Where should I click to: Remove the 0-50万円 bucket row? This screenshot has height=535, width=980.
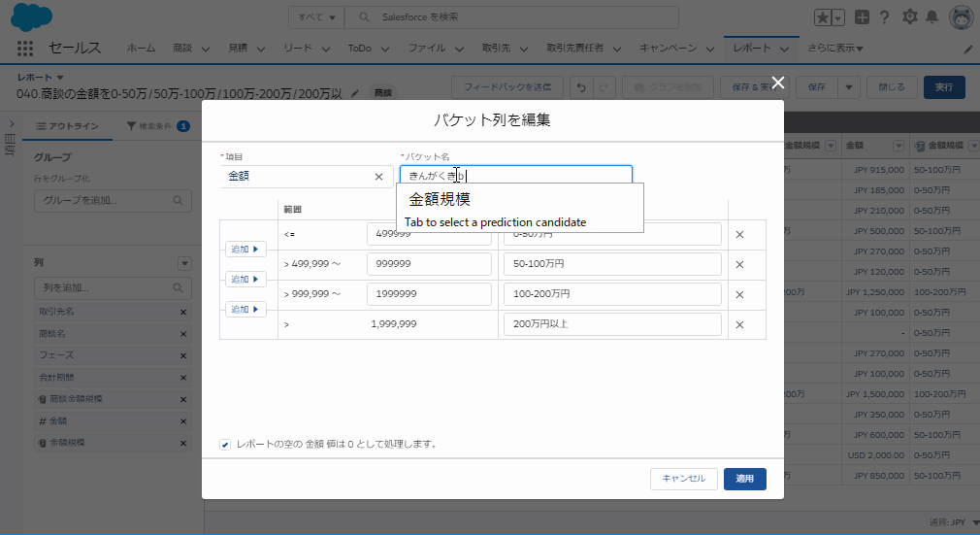click(x=740, y=235)
